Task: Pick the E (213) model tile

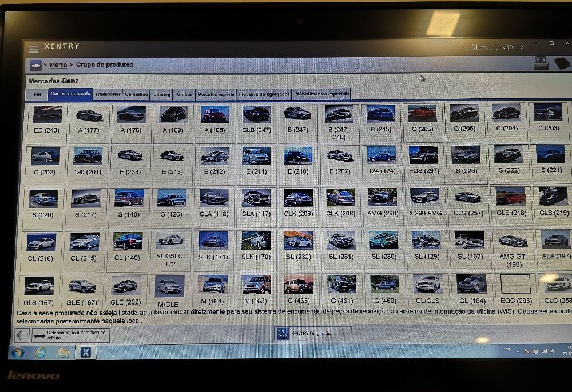Action: [172, 165]
